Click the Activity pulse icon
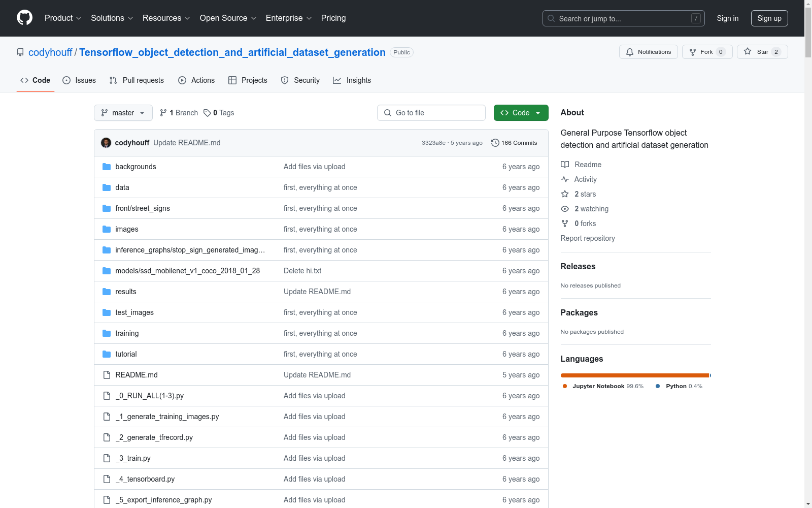This screenshot has height=508, width=812. [565, 179]
